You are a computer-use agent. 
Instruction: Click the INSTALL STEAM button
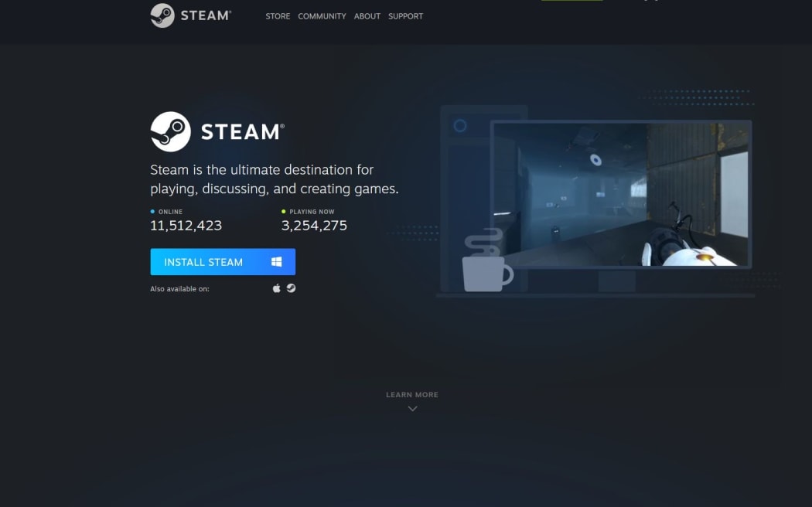223,262
